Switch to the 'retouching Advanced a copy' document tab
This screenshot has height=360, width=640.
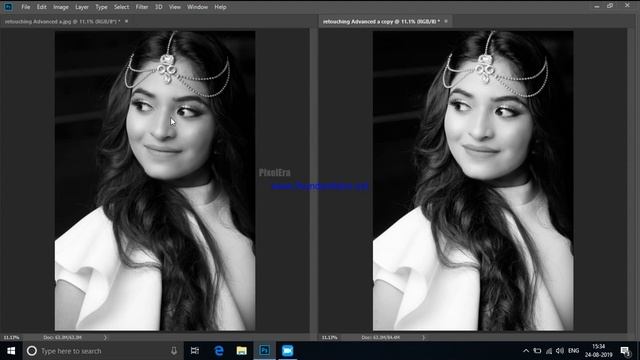tap(381, 21)
